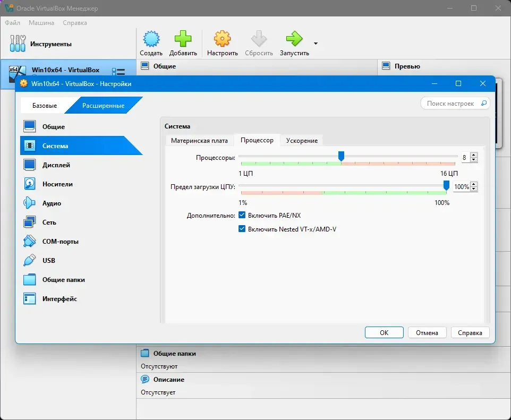Click in the Поиск настроек search field

click(455, 104)
